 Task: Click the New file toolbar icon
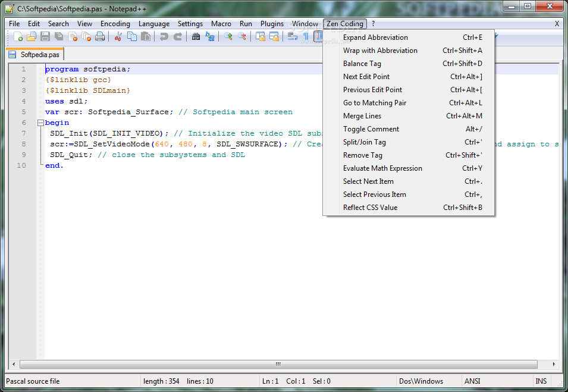pyautogui.click(x=18, y=37)
